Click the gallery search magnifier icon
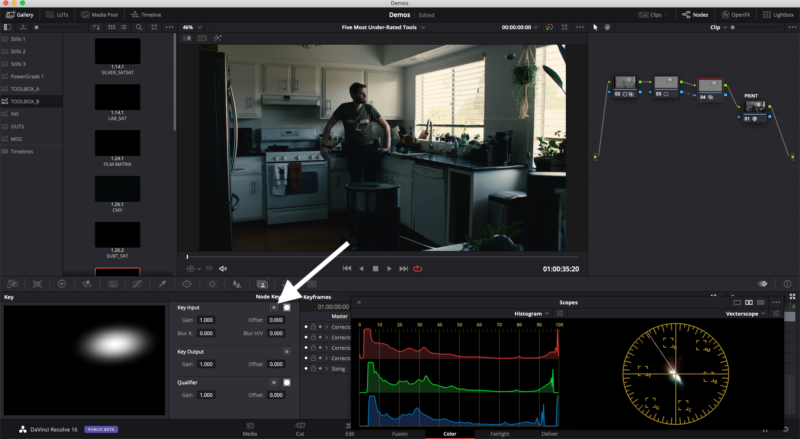Image resolution: width=800 pixels, height=439 pixels. [x=139, y=27]
